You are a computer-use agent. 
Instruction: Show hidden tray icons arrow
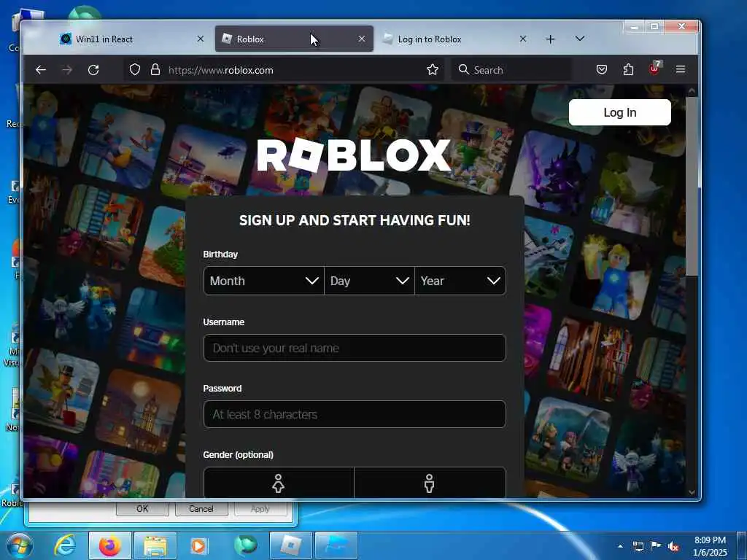coord(620,546)
